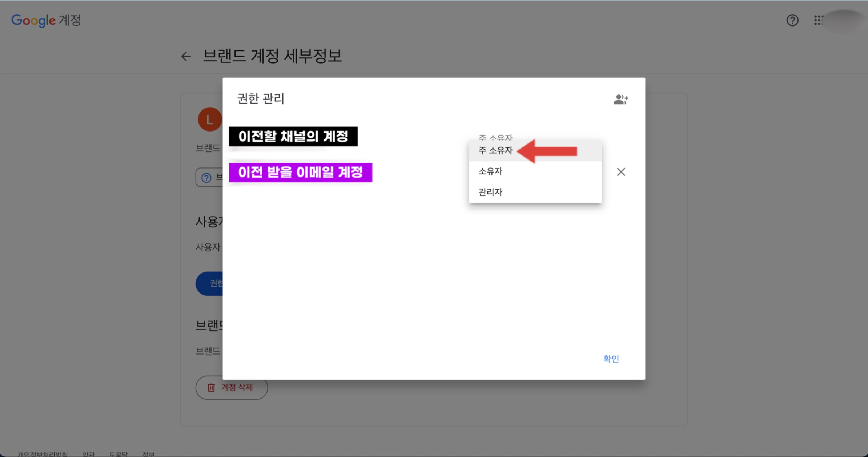The width and height of the screenshot is (868, 457).
Task: Pick 관리자 role option
Action: (490, 192)
